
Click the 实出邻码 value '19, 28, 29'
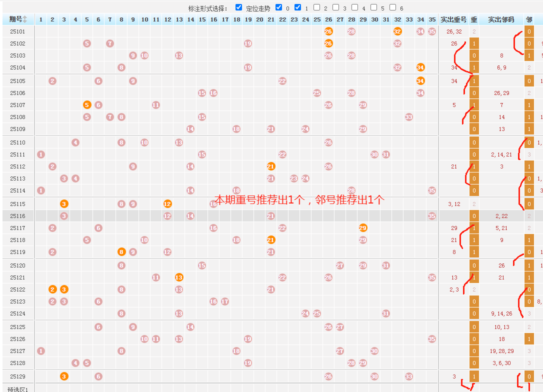[501, 351]
